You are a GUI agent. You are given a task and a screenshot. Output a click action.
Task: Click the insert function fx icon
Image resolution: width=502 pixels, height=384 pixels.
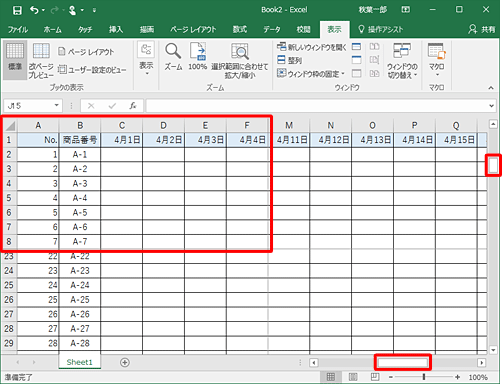pos(133,106)
